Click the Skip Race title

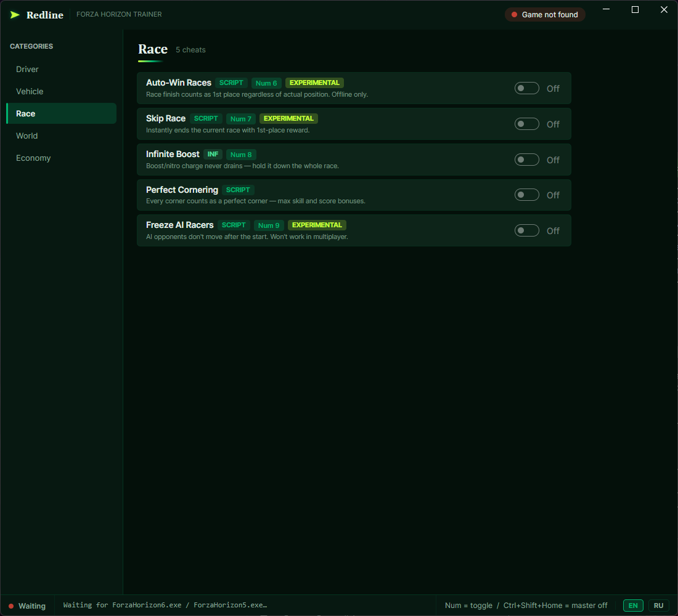(166, 118)
